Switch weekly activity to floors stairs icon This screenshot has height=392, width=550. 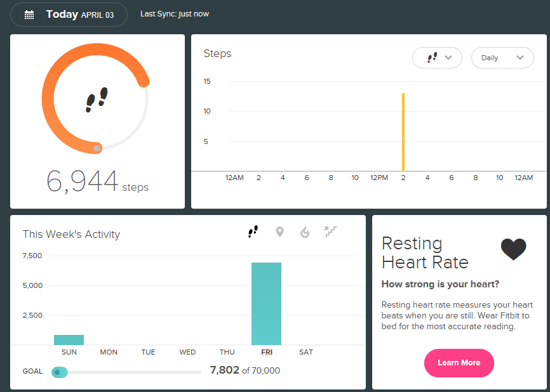pos(330,232)
